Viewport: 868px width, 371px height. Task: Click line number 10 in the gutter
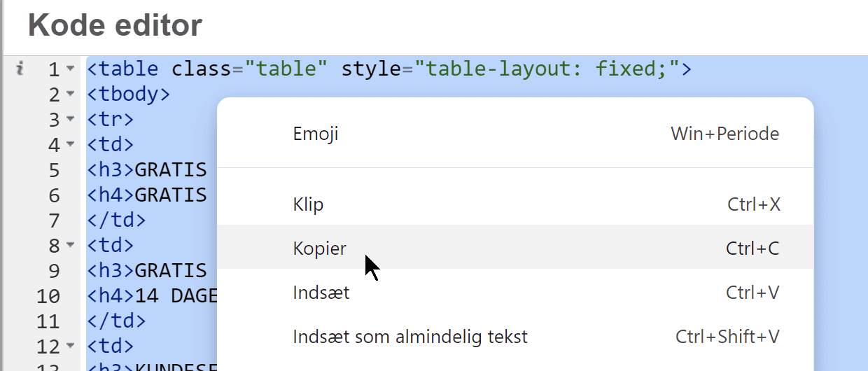click(x=48, y=296)
